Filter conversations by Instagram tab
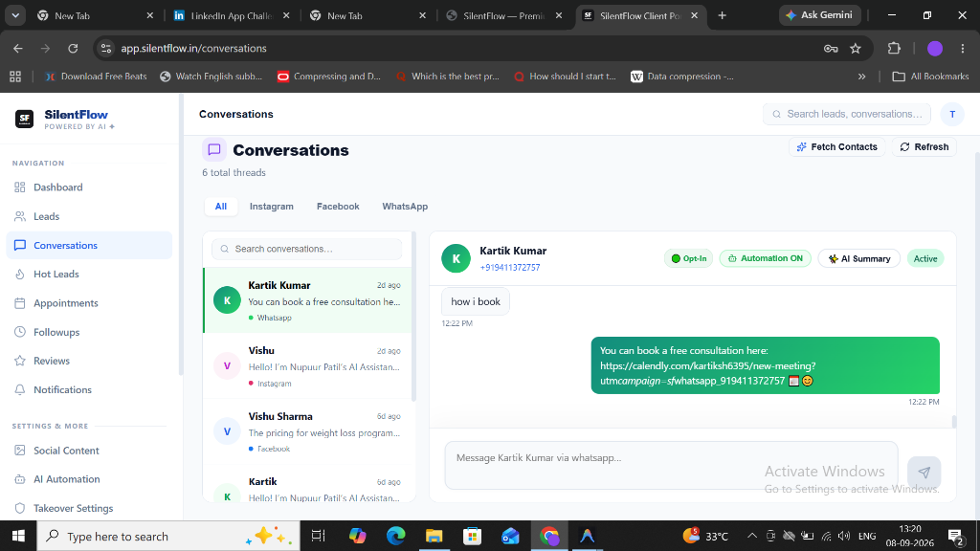Image resolution: width=980 pixels, height=551 pixels. point(271,207)
